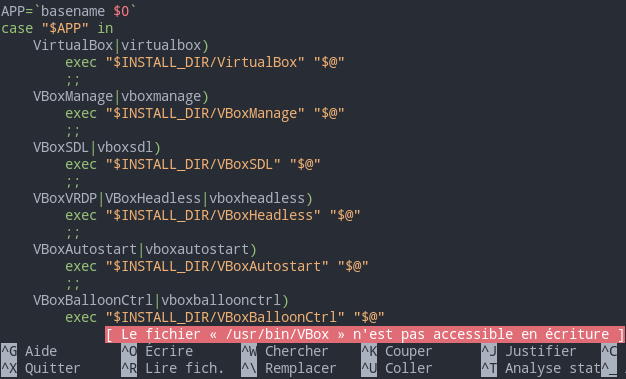
Task: Select the ^R Lire fich. command
Action: (173, 368)
